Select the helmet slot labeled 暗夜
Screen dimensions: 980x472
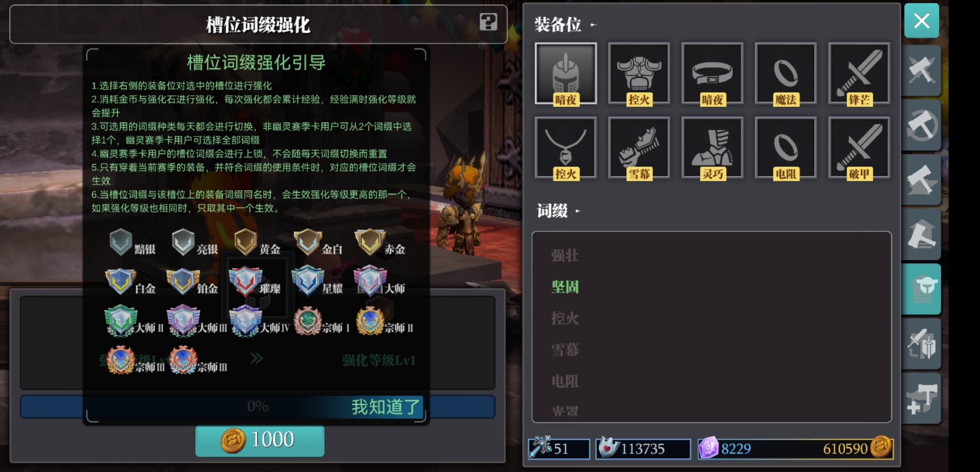566,73
